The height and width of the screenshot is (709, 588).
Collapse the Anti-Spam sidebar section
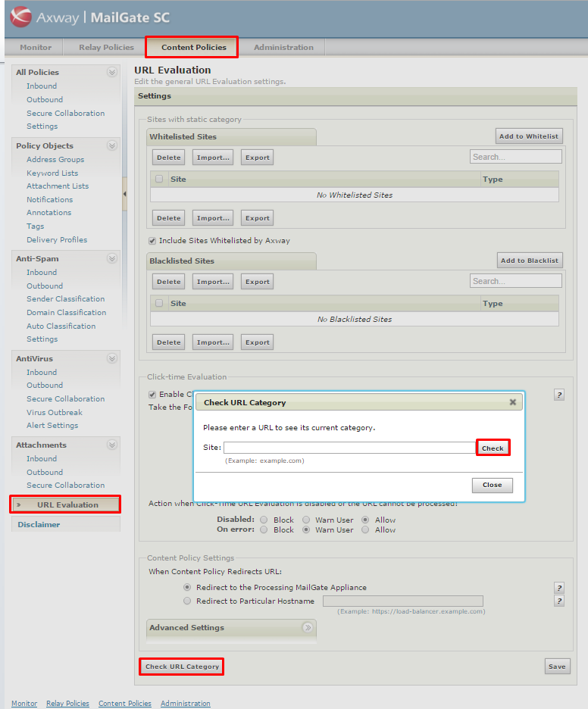(112, 258)
